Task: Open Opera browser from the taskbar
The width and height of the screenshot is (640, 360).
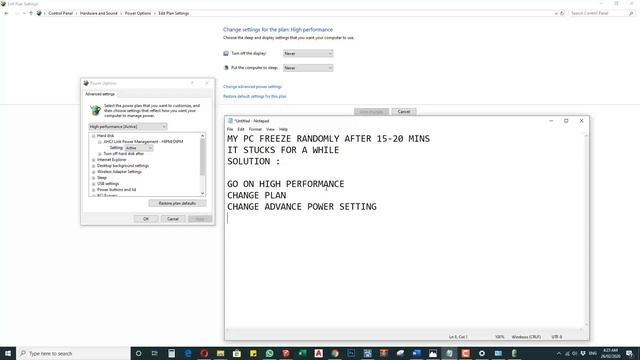Action: pos(204,353)
